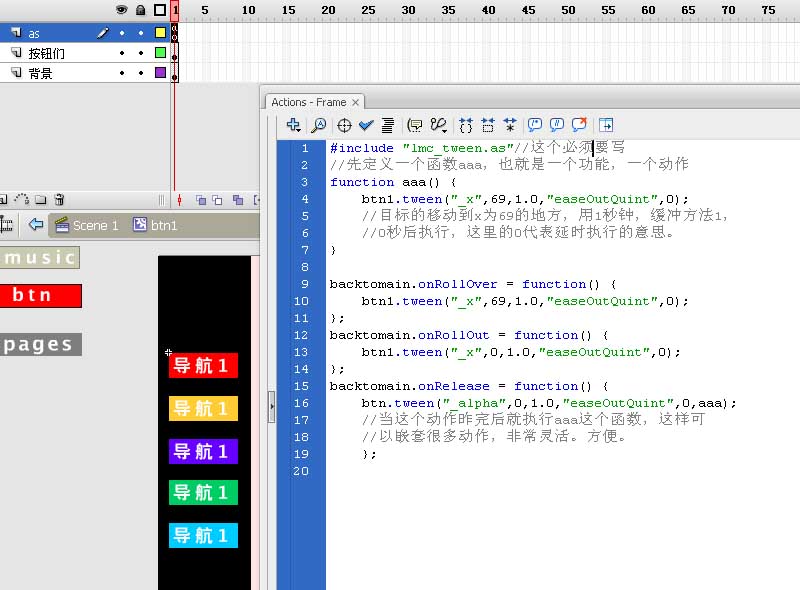800x590 pixels.
Task: Toggle Onion skin outlines icon
Action: coord(218,200)
